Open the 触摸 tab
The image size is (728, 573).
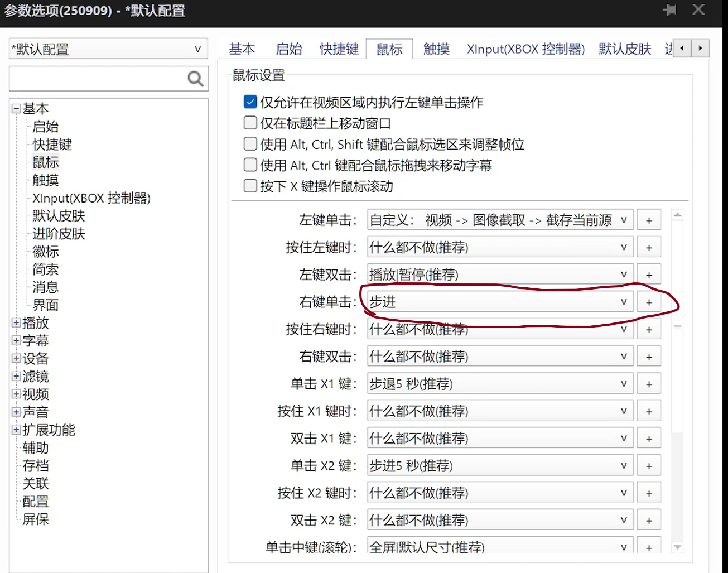(x=436, y=49)
